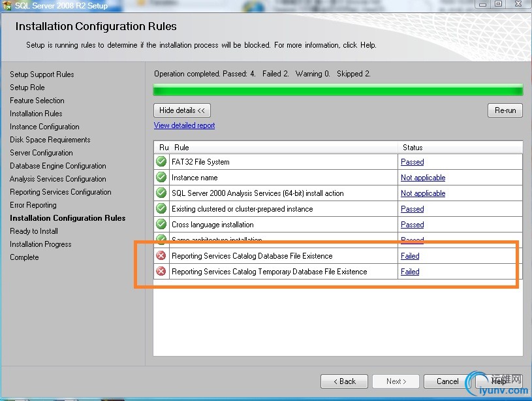Select the Disk Space Requirements step
Screen dimensions: 532x401
pyautogui.click(x=50, y=140)
